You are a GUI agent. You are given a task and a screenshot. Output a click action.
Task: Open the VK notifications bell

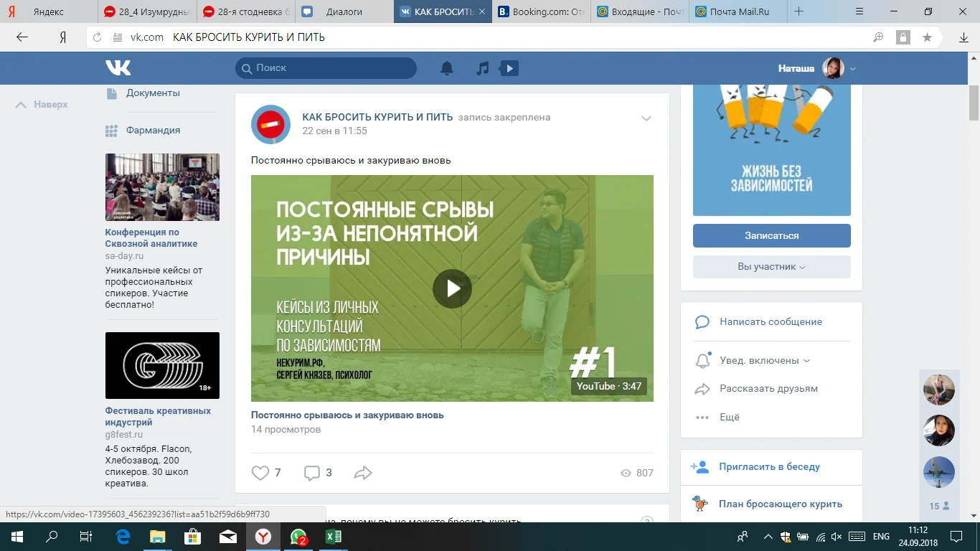pos(447,68)
